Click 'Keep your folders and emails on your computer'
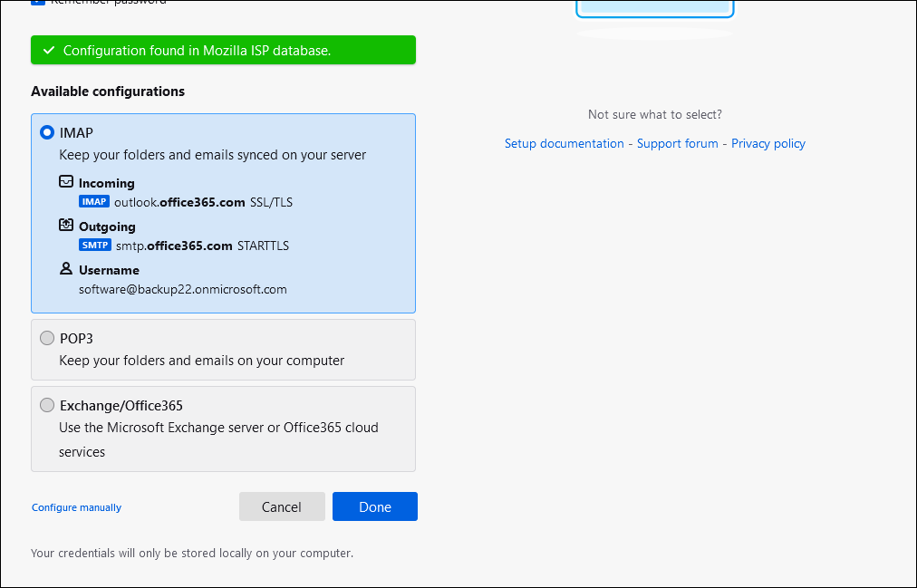The height and width of the screenshot is (588, 917). coord(202,361)
